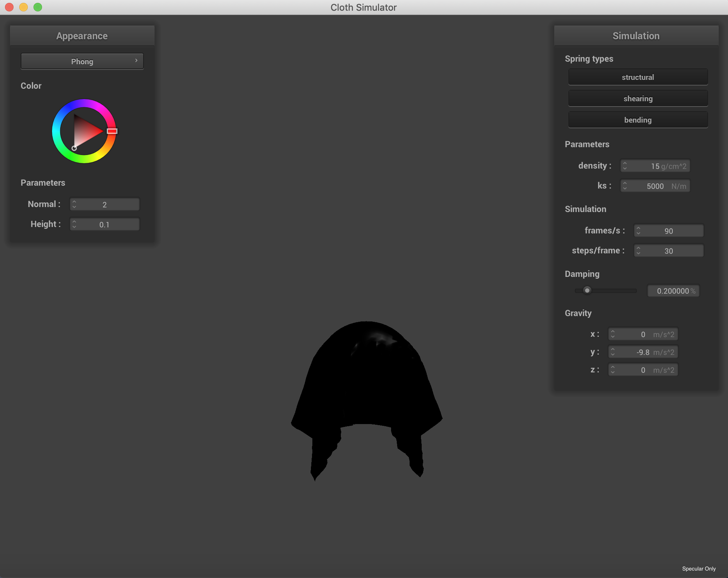The image size is (728, 578).
Task: Click the Normal parameter stepper arrows
Action: (74, 205)
